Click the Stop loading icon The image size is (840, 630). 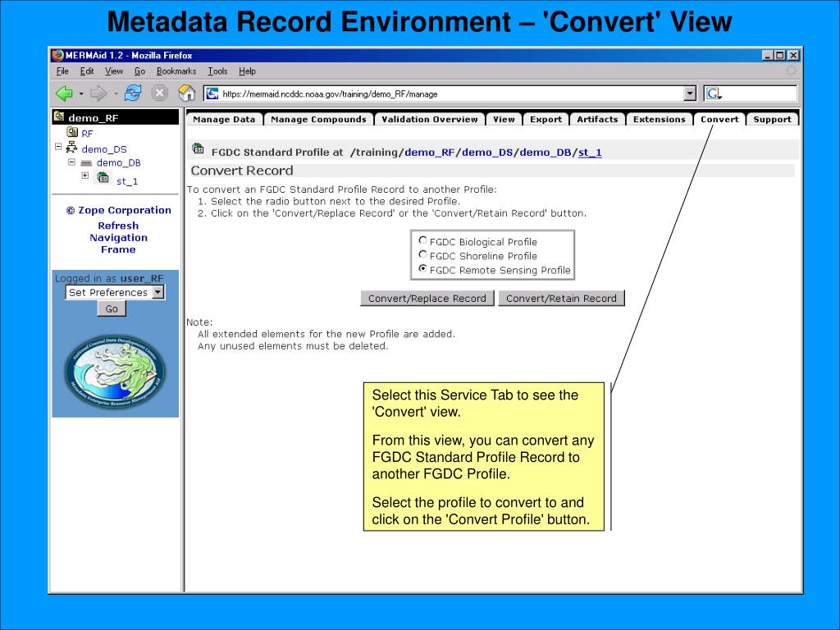coord(159,94)
